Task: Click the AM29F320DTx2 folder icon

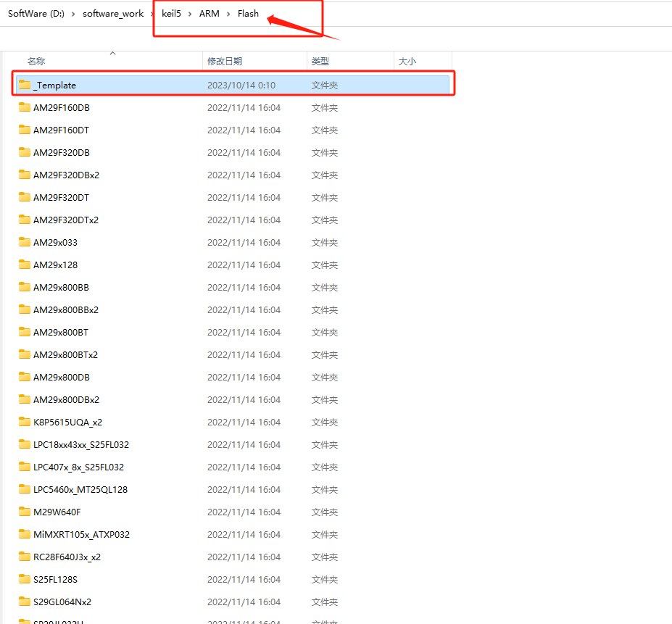Action: point(25,220)
